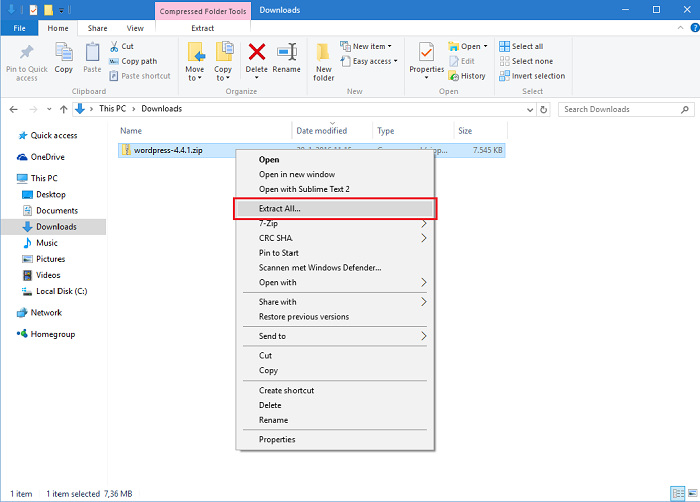Click Select none in the ribbon

click(526, 61)
